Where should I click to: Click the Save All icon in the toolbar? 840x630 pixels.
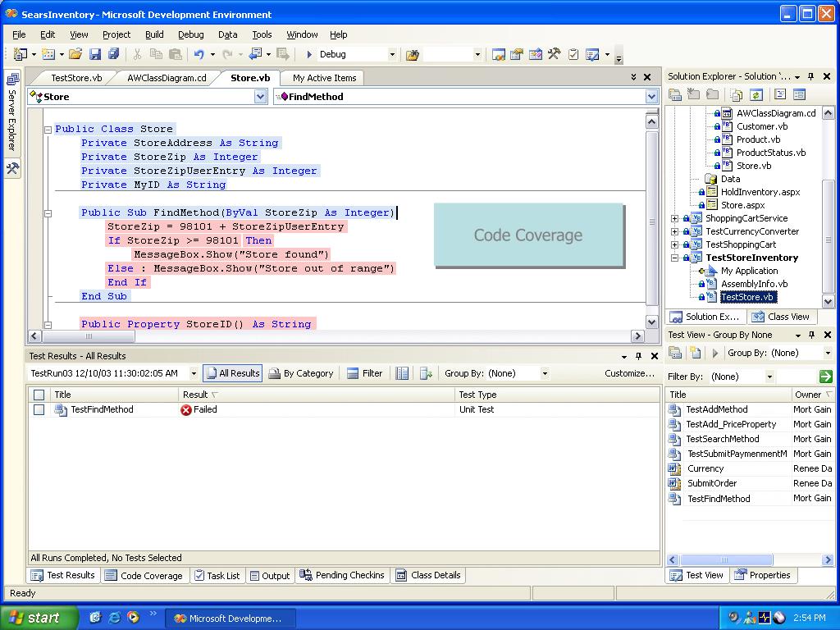coord(113,54)
